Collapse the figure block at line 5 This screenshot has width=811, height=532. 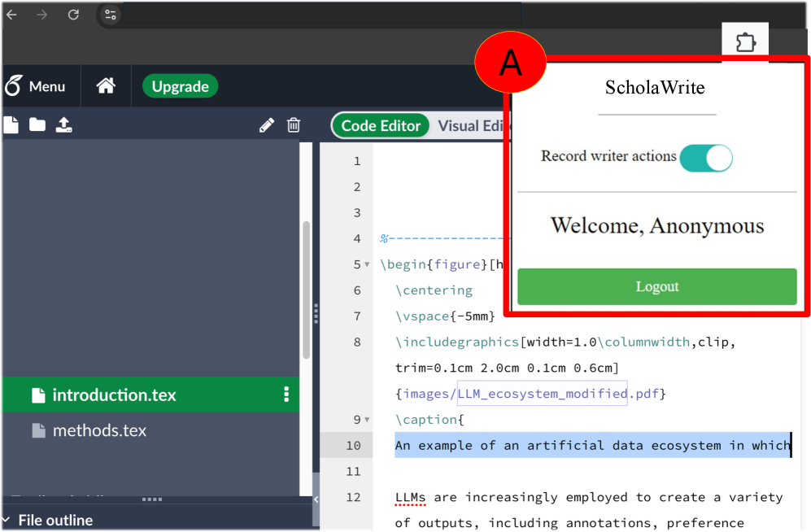click(x=367, y=264)
